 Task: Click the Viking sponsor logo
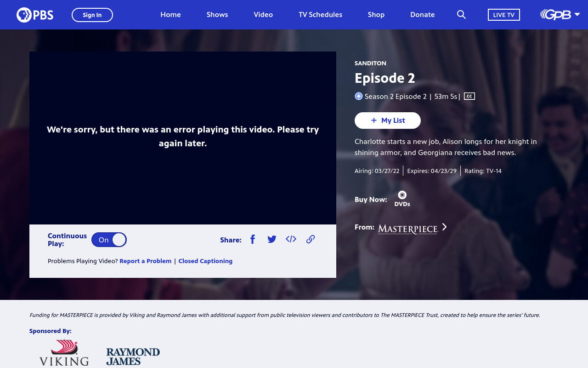(x=64, y=353)
